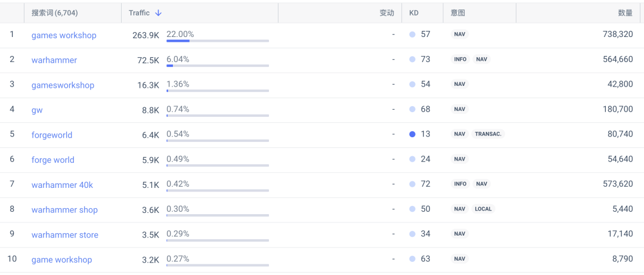The image size is (644, 275).
Task: Click KD dot beside value 34
Action: 413,234
